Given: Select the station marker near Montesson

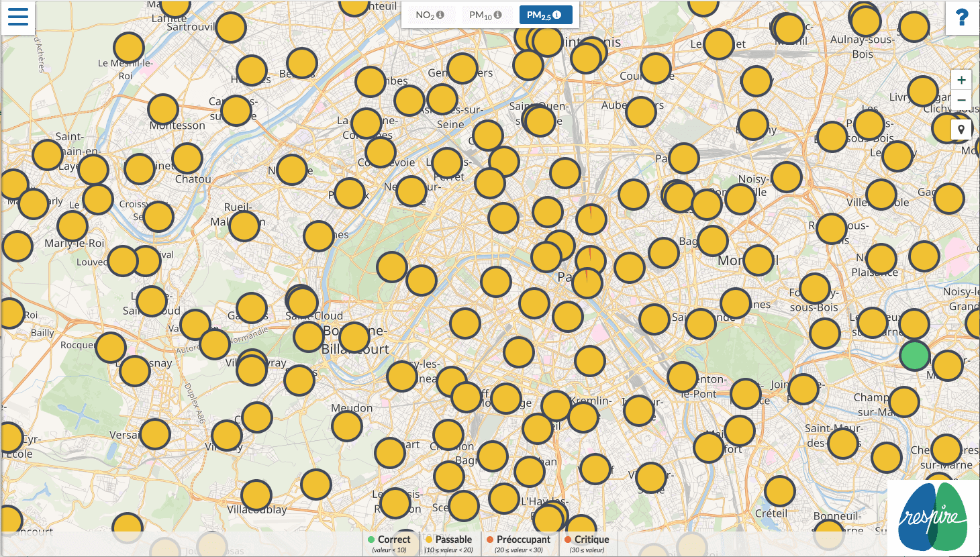Looking at the screenshot, I should click(x=163, y=109).
